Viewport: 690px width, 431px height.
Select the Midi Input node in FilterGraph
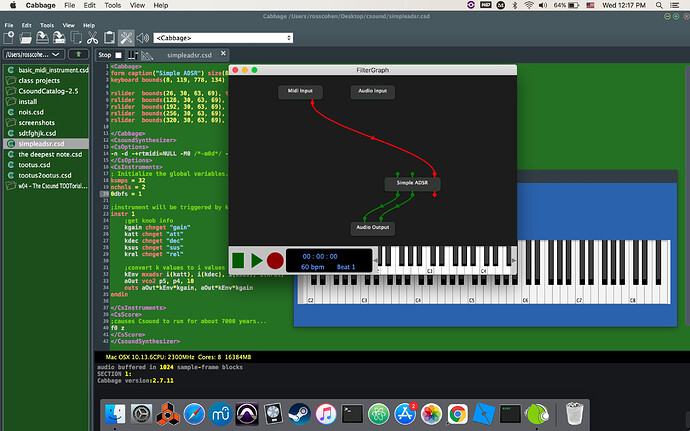(x=300, y=92)
